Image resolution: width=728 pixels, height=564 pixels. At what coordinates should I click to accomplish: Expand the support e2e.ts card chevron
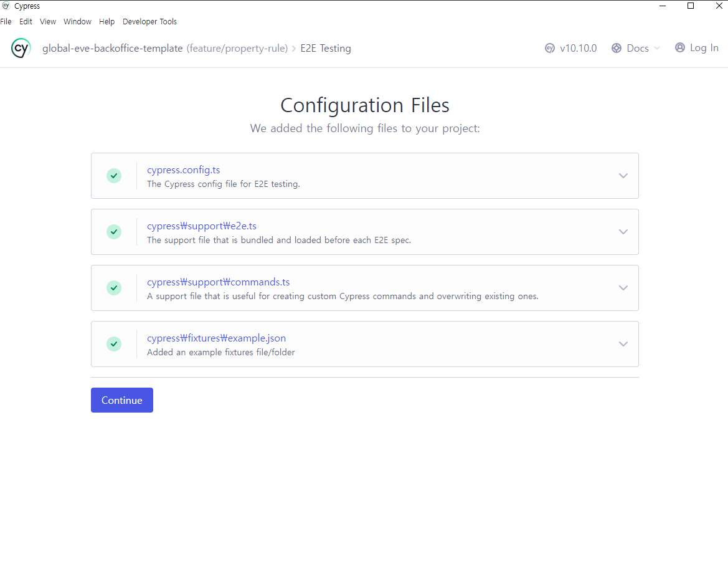(x=623, y=232)
